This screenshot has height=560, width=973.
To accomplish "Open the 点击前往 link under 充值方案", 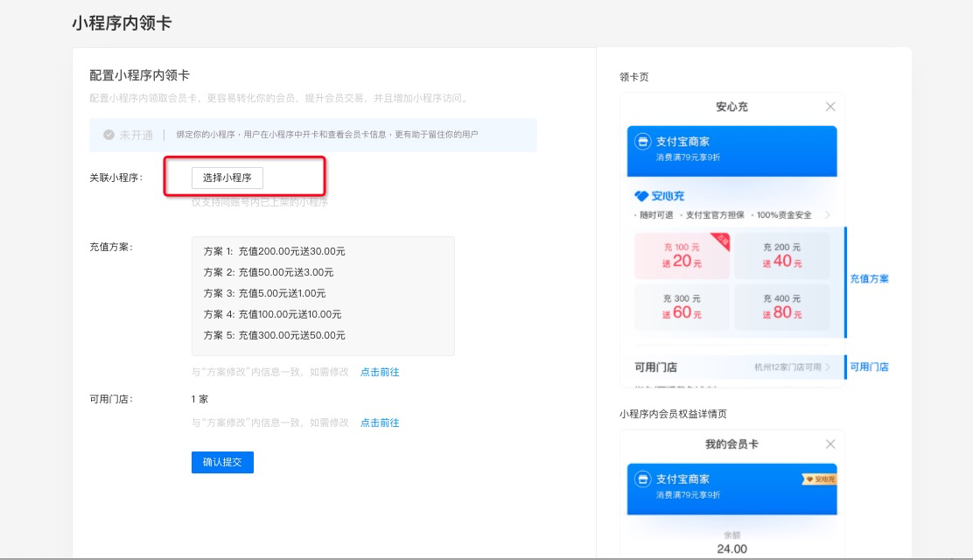I will coord(380,372).
